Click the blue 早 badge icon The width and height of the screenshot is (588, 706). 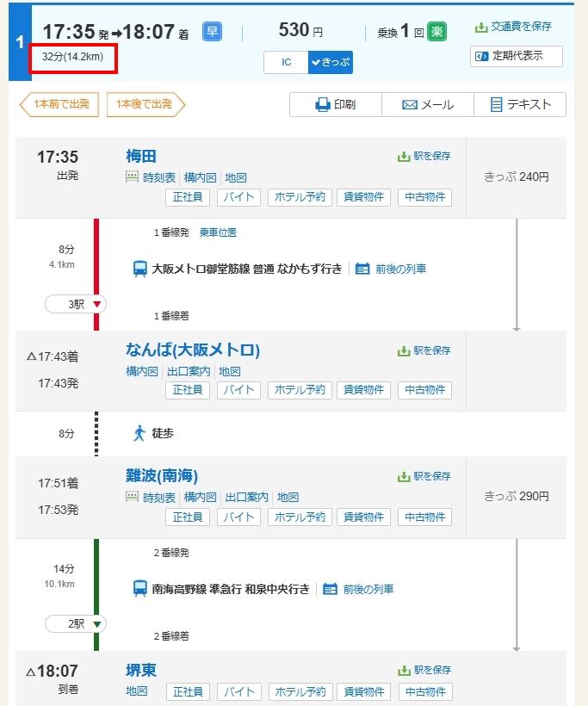(x=212, y=33)
